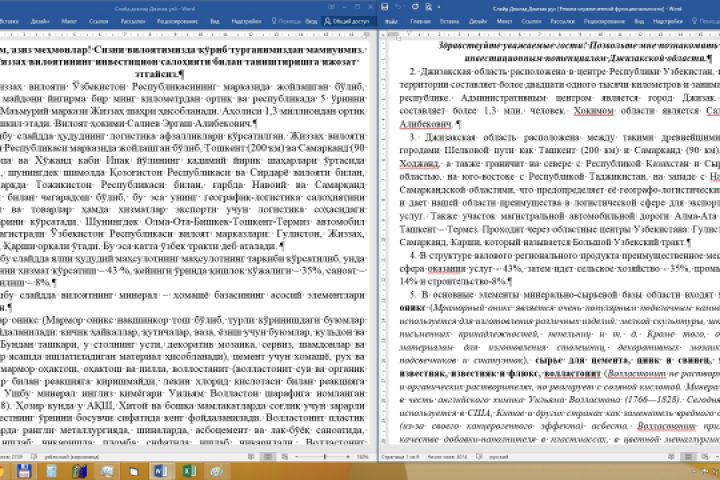The height and width of the screenshot is (480, 720).
Task: Open Главная tab in right Word window
Action: click(x=420, y=21)
